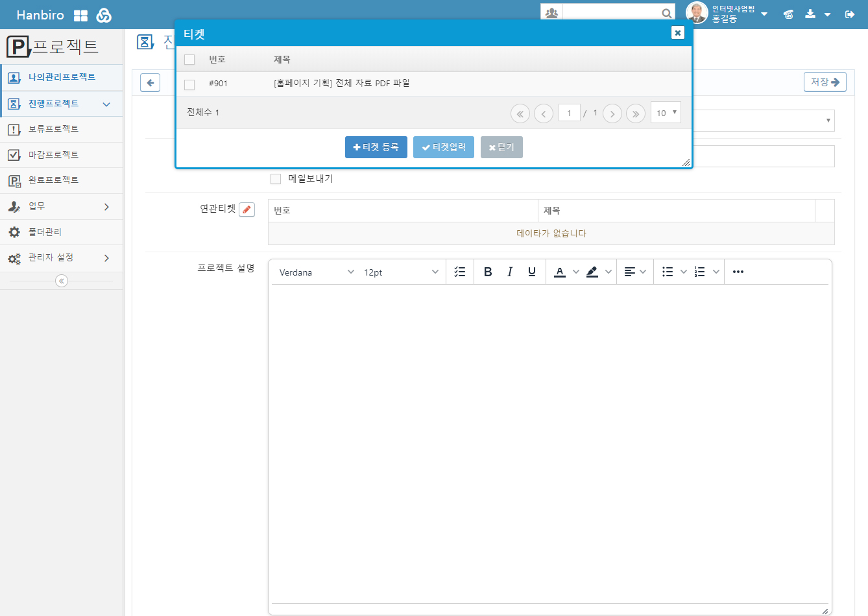Viewport: 868px width, 616px height.
Task: Click the Hanbiro brand link
Action: (40, 15)
